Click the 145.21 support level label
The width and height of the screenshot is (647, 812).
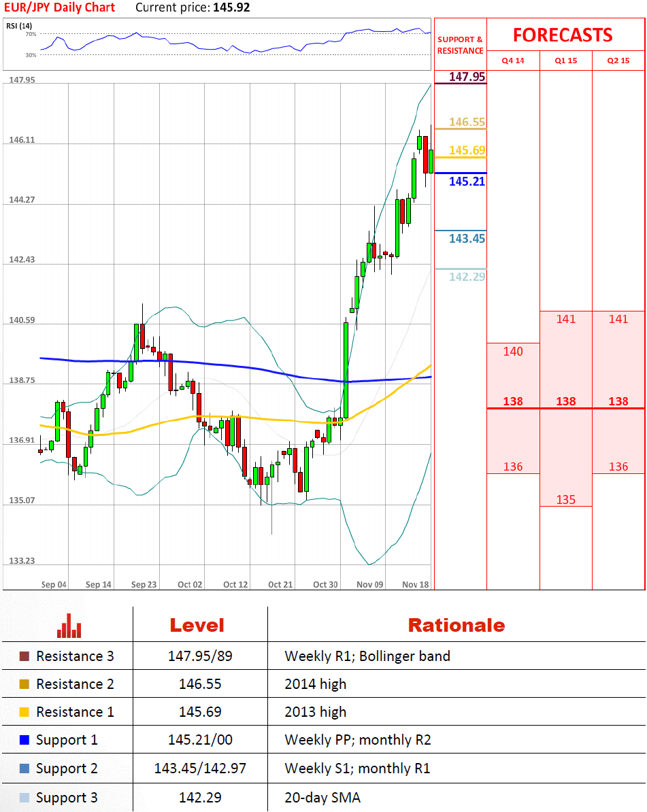467,182
